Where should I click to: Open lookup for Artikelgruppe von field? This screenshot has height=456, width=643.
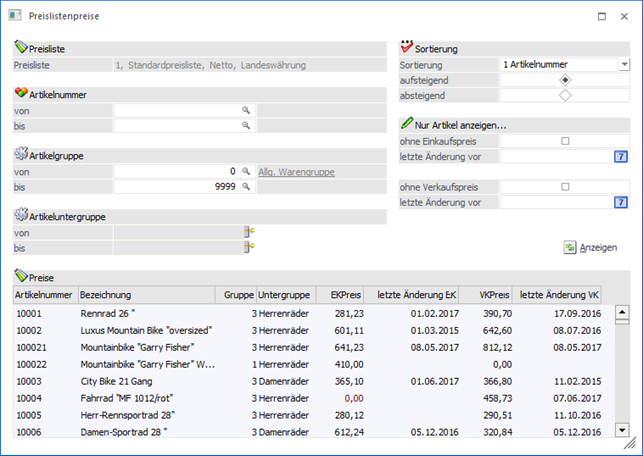[x=245, y=172]
